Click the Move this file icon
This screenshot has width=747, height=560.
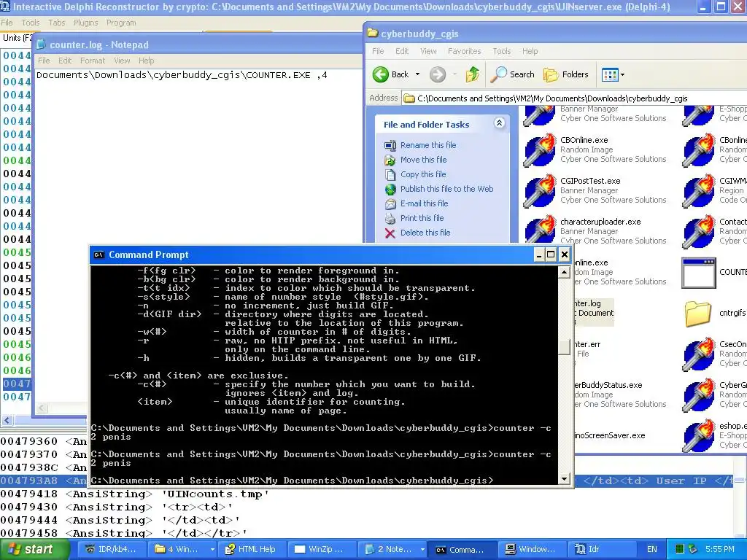point(390,160)
